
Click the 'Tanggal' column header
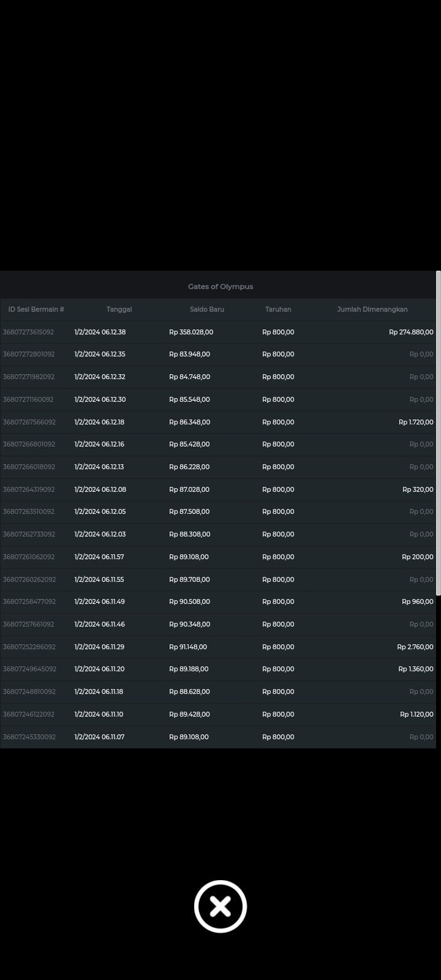pos(119,309)
